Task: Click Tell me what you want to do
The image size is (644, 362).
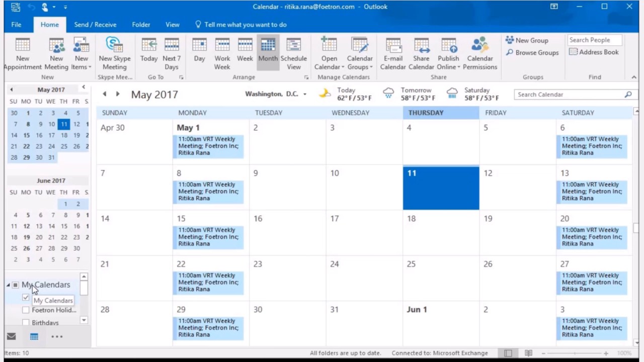Action: (240, 25)
